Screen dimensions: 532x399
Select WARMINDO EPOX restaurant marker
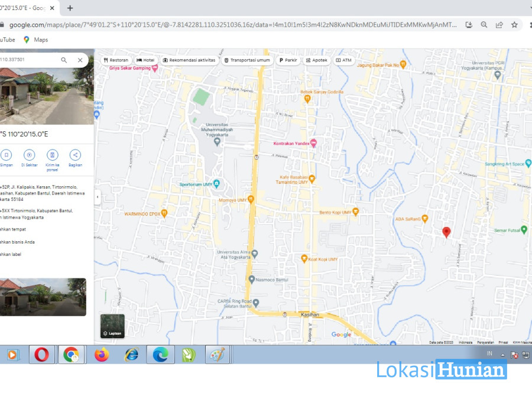164,213
